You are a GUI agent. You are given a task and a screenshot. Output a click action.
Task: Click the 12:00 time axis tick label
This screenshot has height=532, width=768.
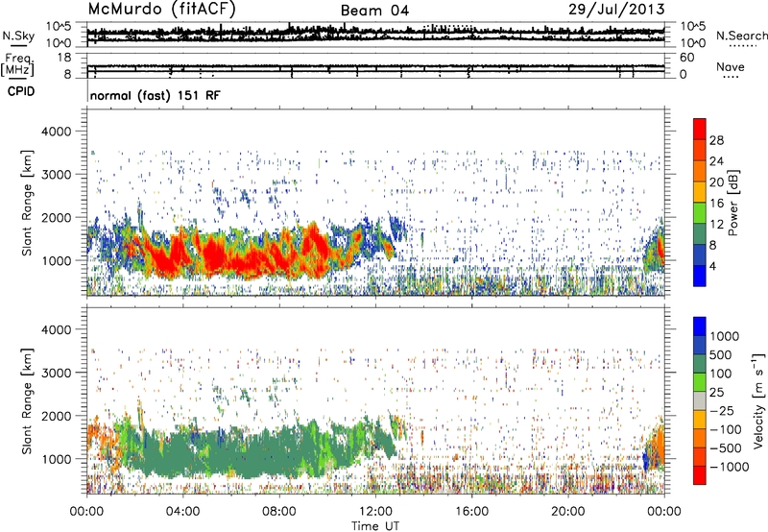[375, 512]
